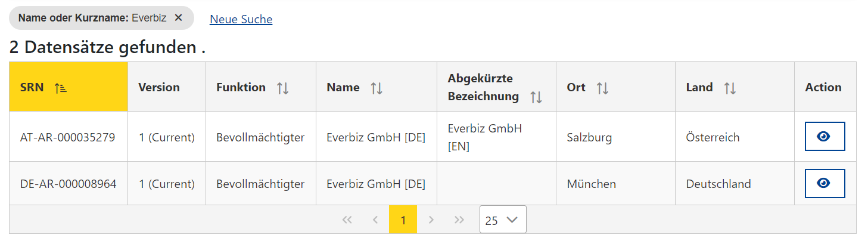
Task: Sort by Ort column arrows
Action: click(x=603, y=88)
